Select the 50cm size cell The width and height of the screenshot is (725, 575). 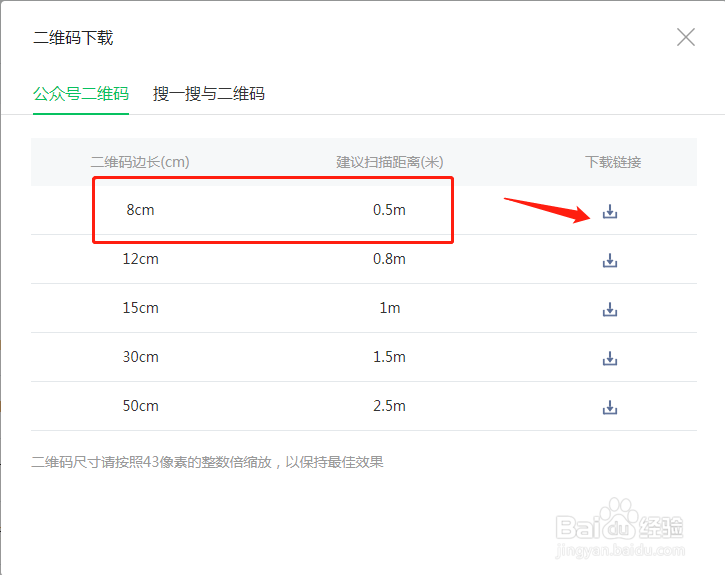pyautogui.click(x=141, y=406)
